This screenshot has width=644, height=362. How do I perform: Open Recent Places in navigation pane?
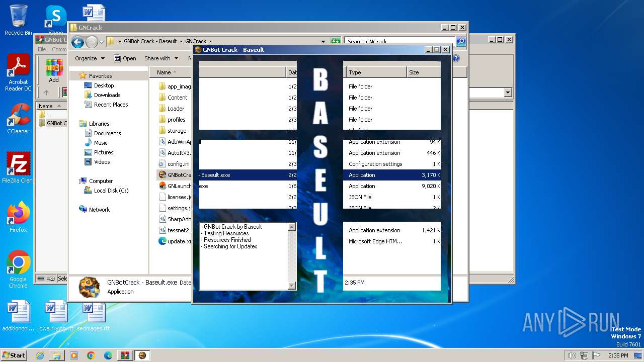(x=111, y=105)
